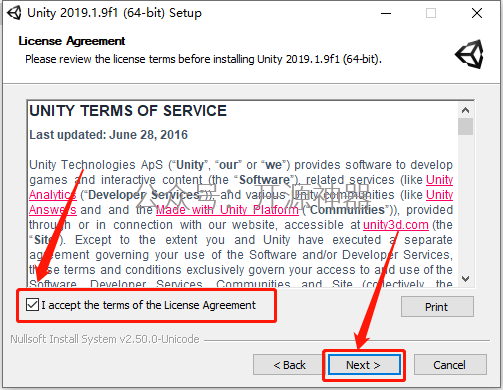Open the Made with Unity Platform link
The width and height of the screenshot is (503, 390).
click(227, 210)
